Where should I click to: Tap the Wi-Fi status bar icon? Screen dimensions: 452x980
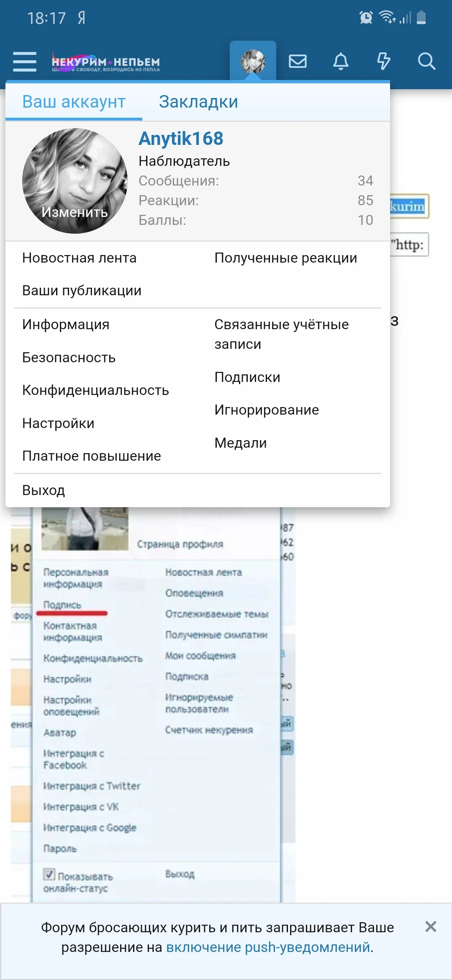387,18
